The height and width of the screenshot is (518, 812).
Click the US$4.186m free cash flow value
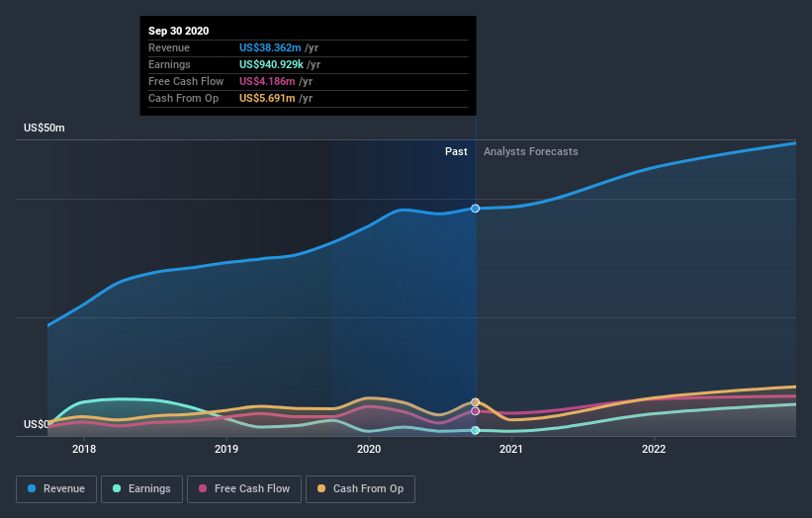pos(267,81)
